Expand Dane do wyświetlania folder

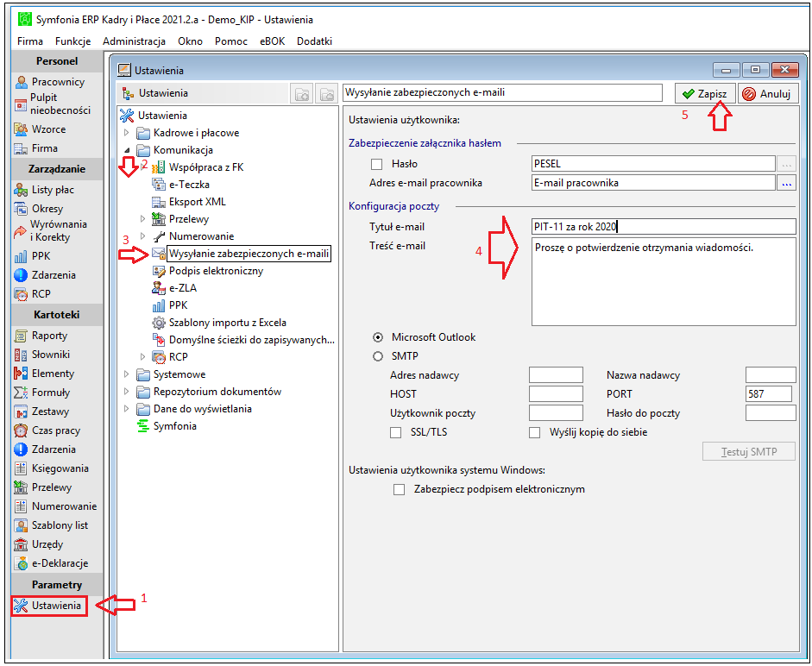[126, 409]
